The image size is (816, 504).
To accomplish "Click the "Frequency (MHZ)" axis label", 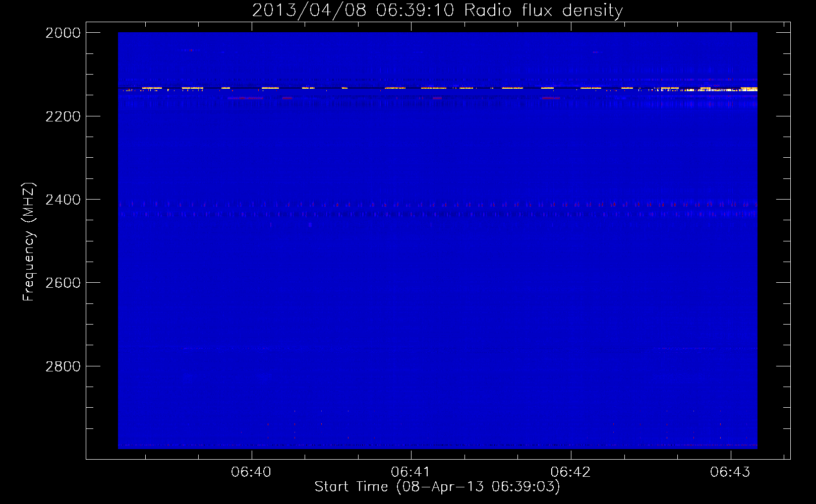I will click(29, 242).
